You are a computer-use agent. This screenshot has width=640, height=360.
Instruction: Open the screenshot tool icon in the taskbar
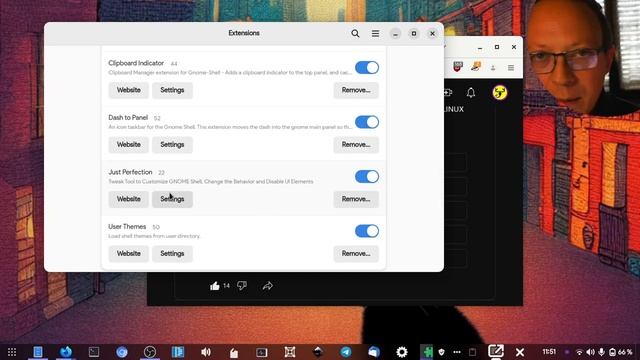(290, 352)
